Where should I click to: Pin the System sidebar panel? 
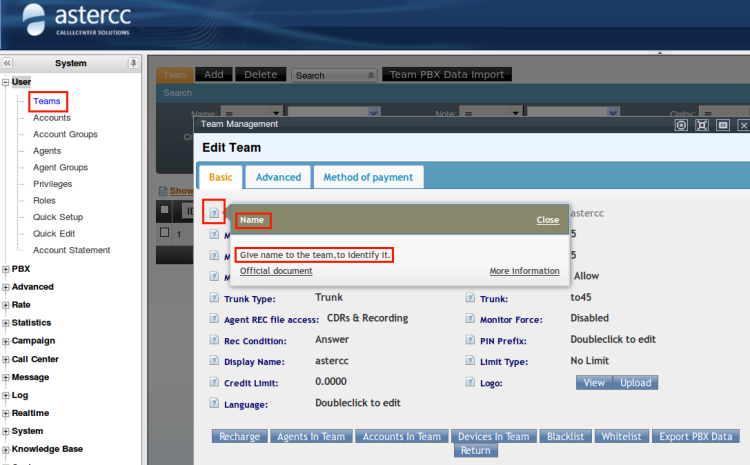click(x=133, y=64)
